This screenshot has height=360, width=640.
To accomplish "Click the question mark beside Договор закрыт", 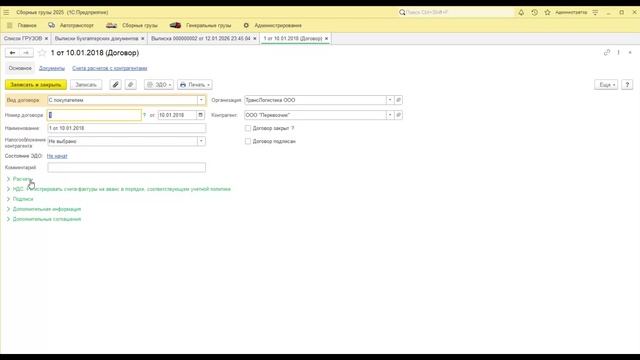I will coord(293,128).
